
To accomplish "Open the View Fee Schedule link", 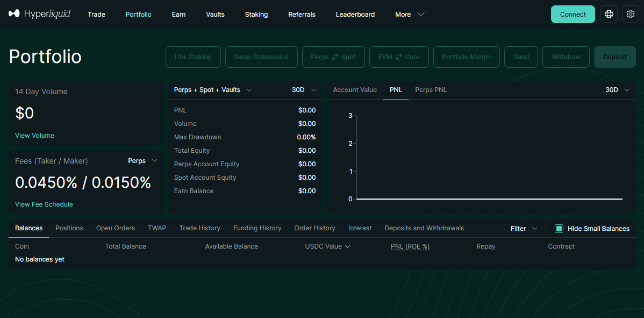I will click(44, 204).
